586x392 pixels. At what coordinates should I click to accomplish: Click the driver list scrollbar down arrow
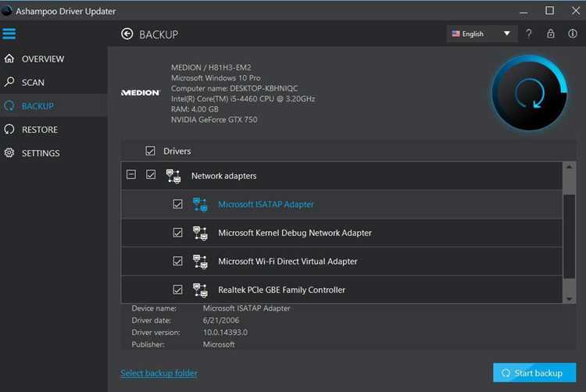pyautogui.click(x=569, y=298)
